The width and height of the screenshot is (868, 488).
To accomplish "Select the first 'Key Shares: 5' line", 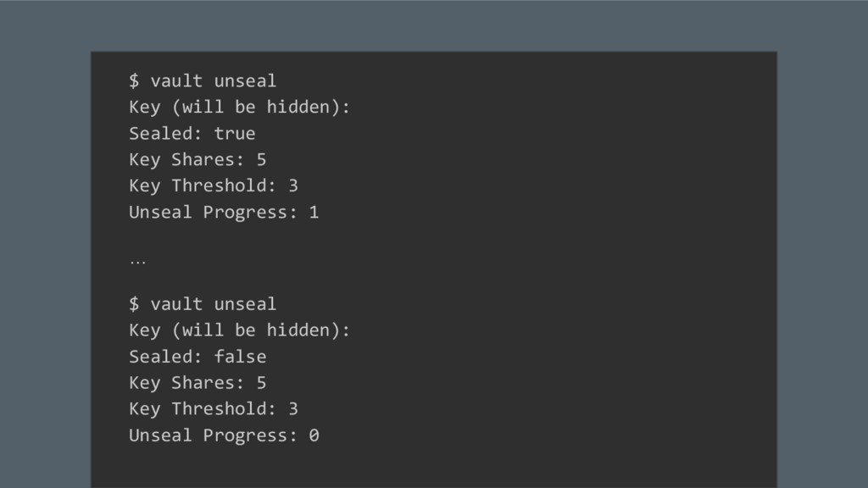I will coord(197,160).
